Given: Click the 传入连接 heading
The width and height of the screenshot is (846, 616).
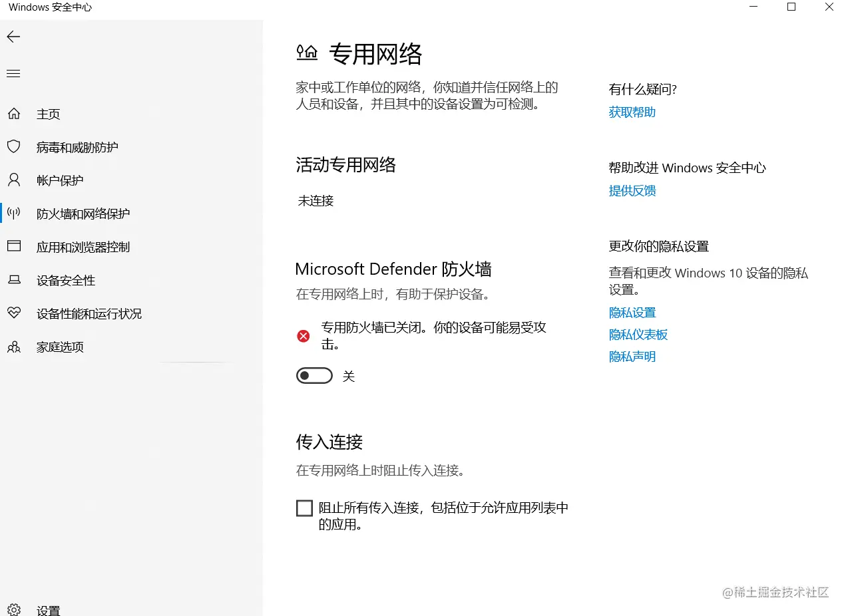Looking at the screenshot, I should (x=329, y=442).
